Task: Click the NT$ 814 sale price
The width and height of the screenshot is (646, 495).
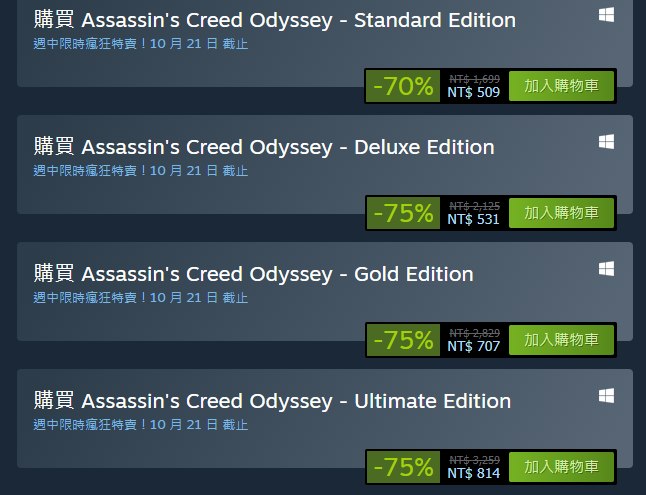Action: pyautogui.click(x=473, y=474)
